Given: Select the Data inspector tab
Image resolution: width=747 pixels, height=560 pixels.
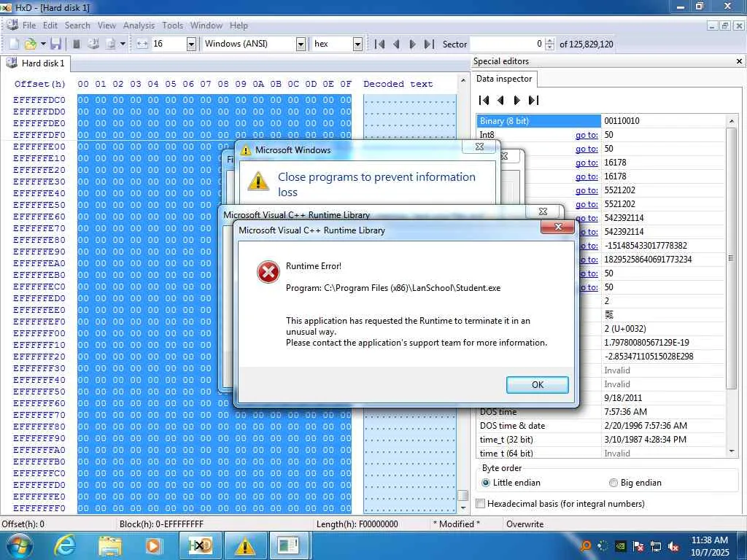Looking at the screenshot, I should click(504, 79).
